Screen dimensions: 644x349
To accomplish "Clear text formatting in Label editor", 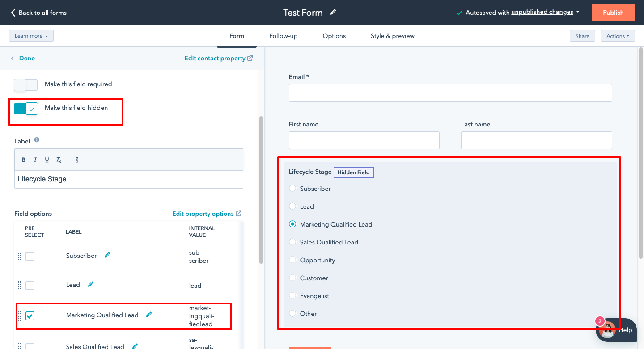I will (x=59, y=160).
